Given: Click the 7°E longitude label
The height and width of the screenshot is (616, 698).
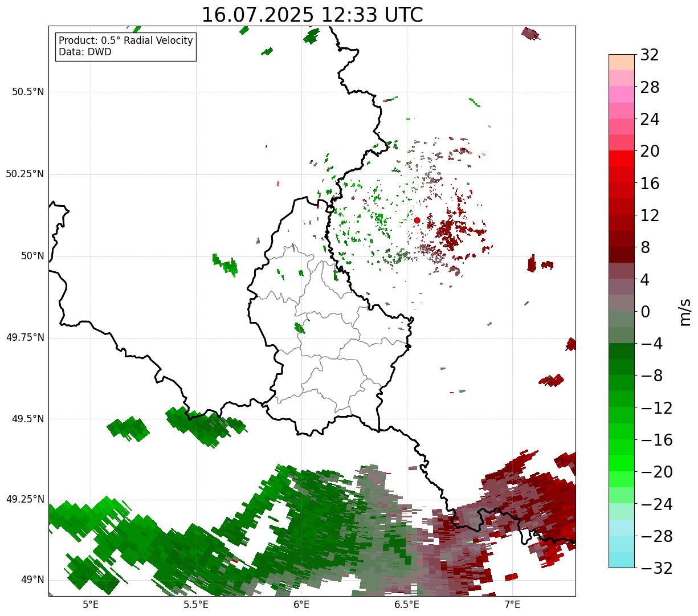Looking at the screenshot, I should click(x=512, y=605).
